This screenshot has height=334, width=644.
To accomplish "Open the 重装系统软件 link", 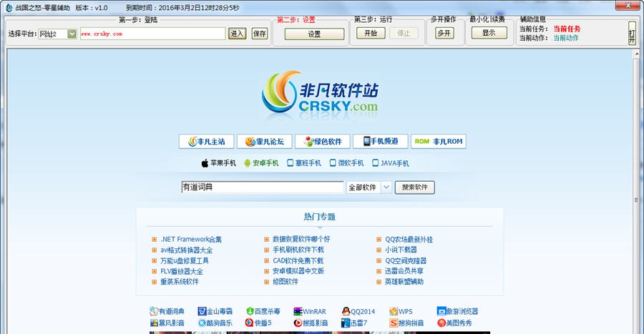I will tap(180, 282).
